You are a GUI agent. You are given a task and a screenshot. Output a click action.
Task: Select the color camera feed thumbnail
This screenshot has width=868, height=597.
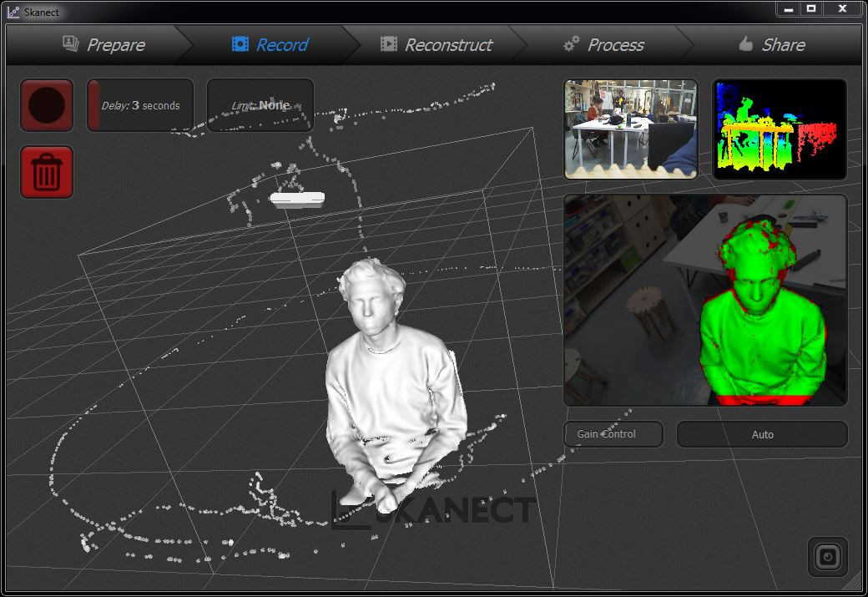pyautogui.click(x=630, y=129)
